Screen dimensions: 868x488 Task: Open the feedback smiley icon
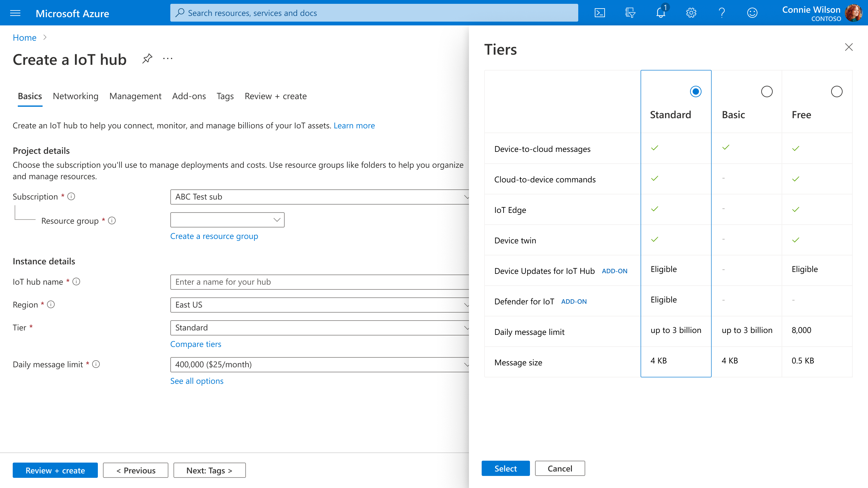(752, 13)
